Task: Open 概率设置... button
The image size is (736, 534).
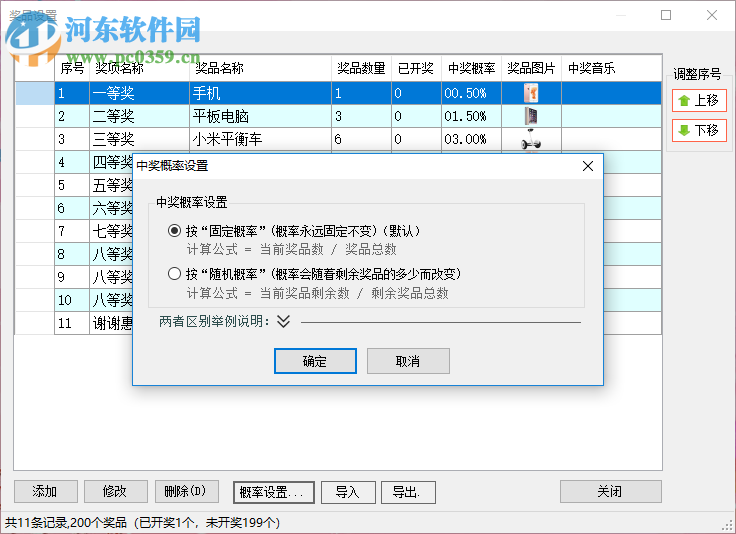Action: [x=274, y=492]
